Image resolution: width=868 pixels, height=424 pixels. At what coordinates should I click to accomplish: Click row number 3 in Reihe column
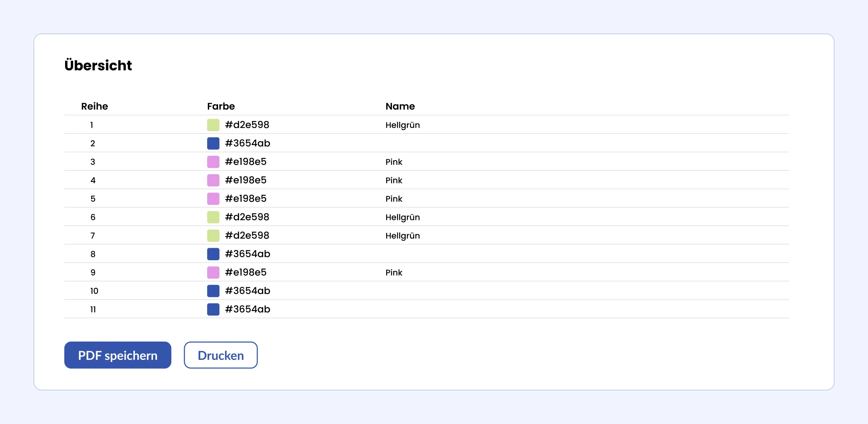click(x=93, y=162)
